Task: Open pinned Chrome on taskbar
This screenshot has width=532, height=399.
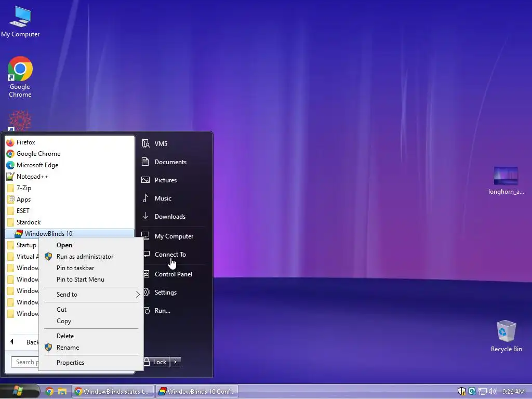Action: coord(49,392)
